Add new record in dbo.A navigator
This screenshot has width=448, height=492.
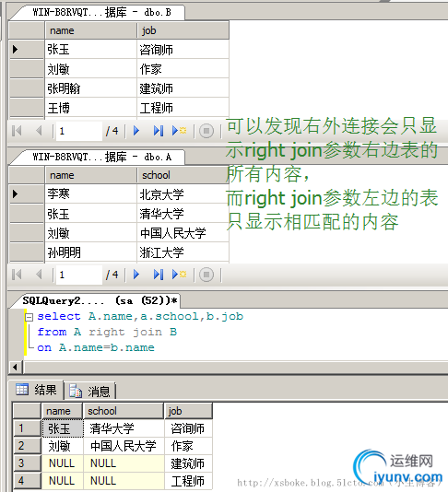tap(179, 275)
